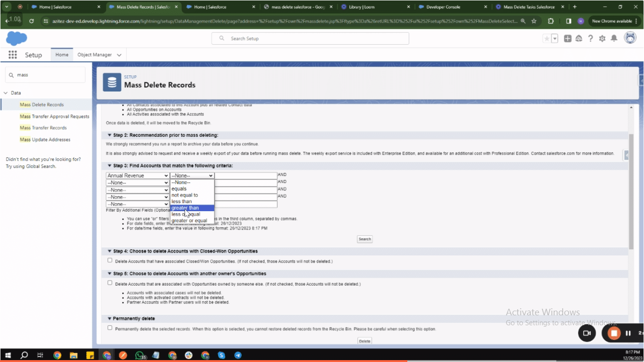Open Windows taskbar search
The height and width of the screenshot is (362, 644).
coord(24,355)
